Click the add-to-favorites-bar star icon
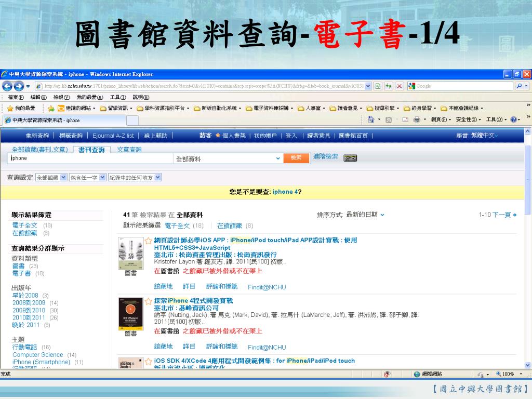Image resolution: width=532 pixels, height=399 pixels. pyautogui.click(x=51, y=108)
